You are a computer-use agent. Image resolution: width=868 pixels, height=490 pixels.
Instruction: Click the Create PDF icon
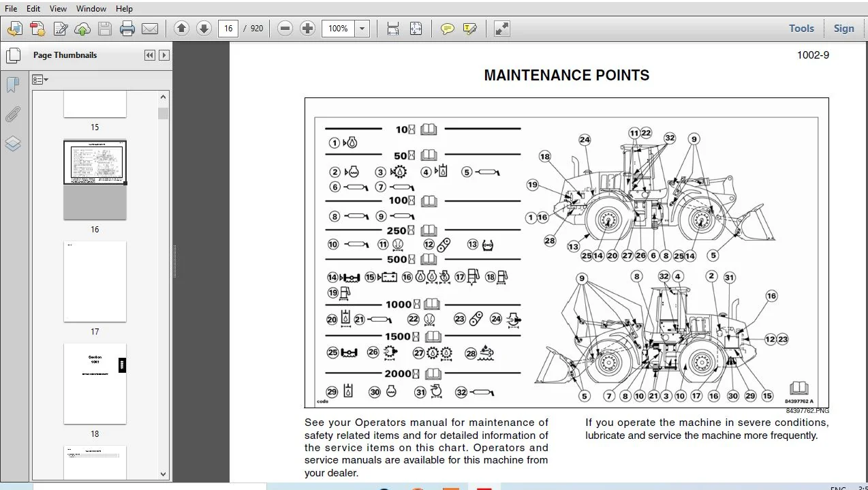pyautogui.click(x=37, y=29)
